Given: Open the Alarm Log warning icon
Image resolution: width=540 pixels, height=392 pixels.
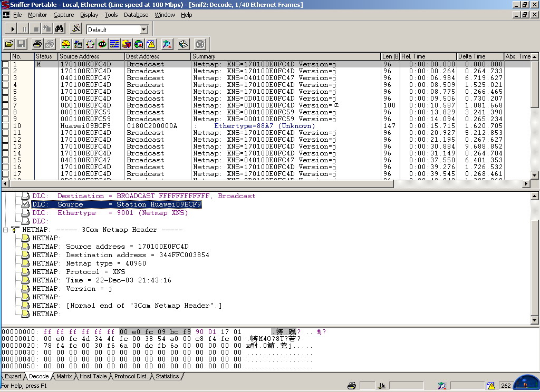Looking at the screenshot, I should [151, 44].
